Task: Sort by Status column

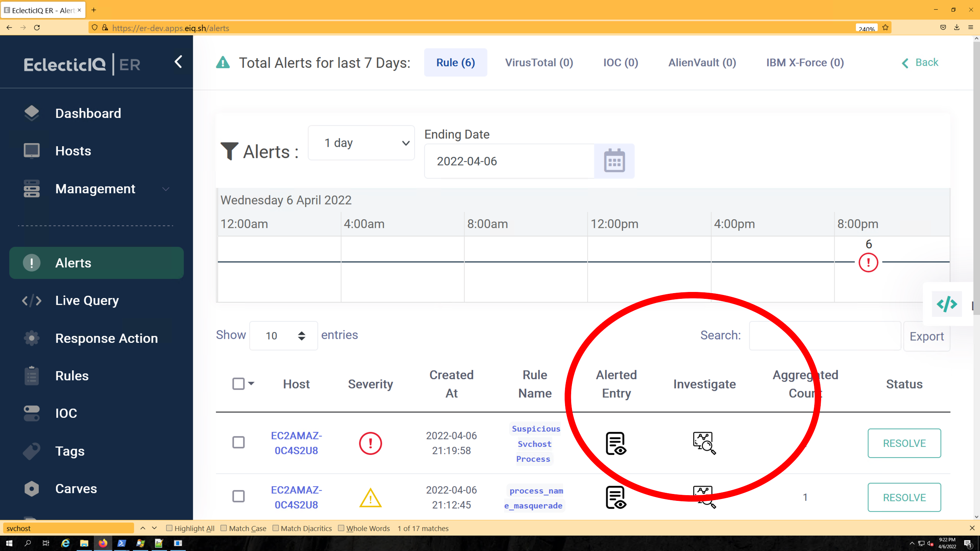Action: click(904, 384)
